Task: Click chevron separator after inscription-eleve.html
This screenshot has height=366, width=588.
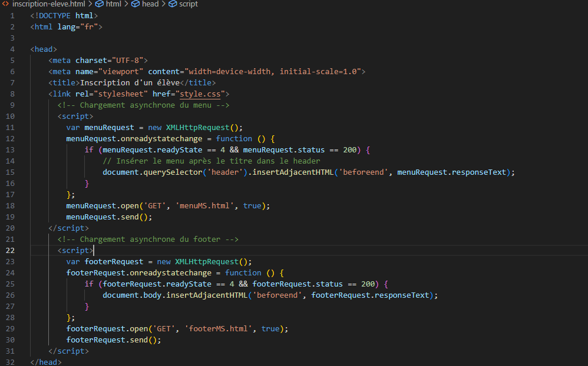Action: click(90, 4)
